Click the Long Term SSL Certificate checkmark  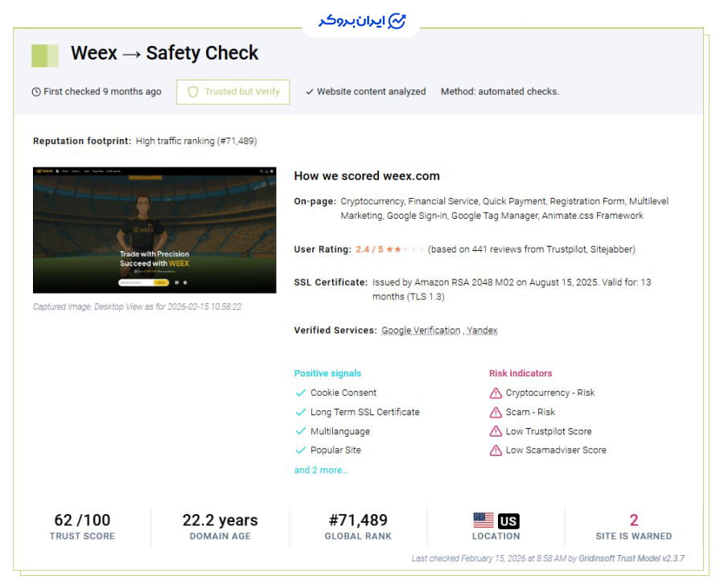point(301,413)
